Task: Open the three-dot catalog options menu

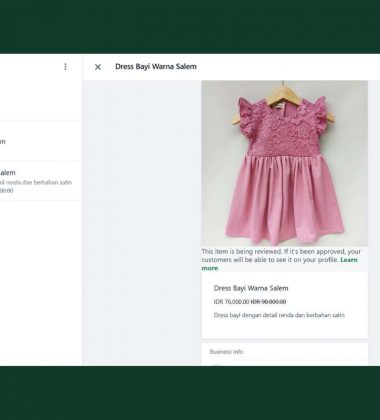Action: coord(65,67)
